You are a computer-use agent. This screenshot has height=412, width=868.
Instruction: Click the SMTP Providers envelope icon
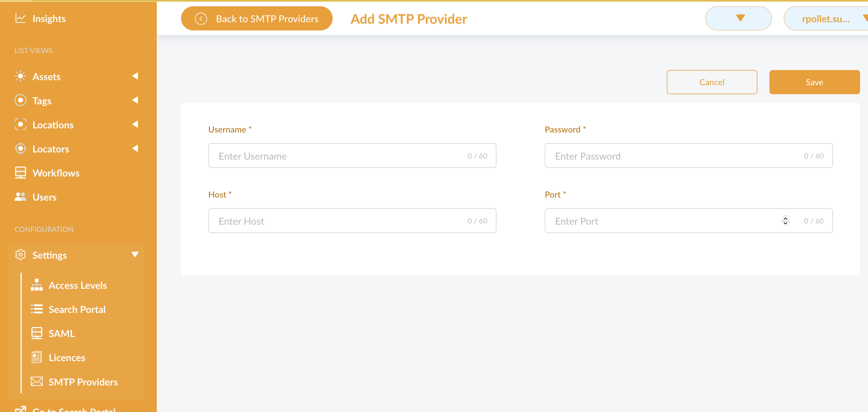(x=37, y=382)
